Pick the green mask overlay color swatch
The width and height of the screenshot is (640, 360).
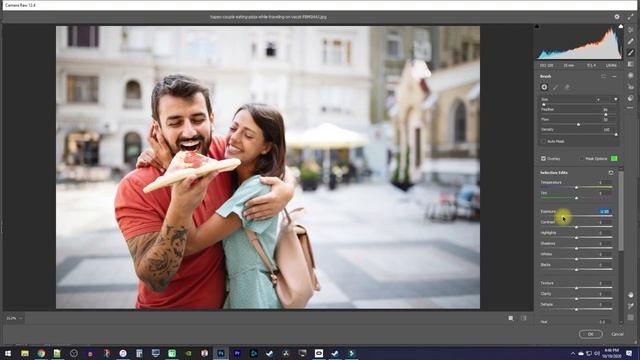(614, 158)
